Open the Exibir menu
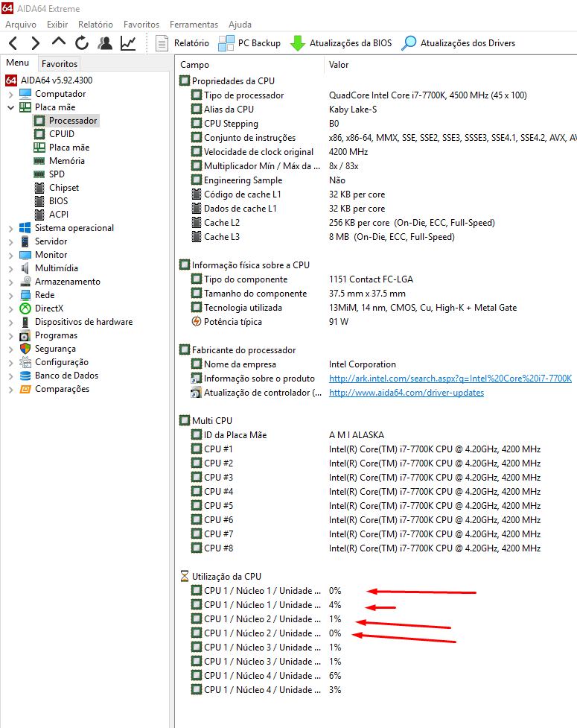This screenshot has width=577, height=728. [57, 24]
